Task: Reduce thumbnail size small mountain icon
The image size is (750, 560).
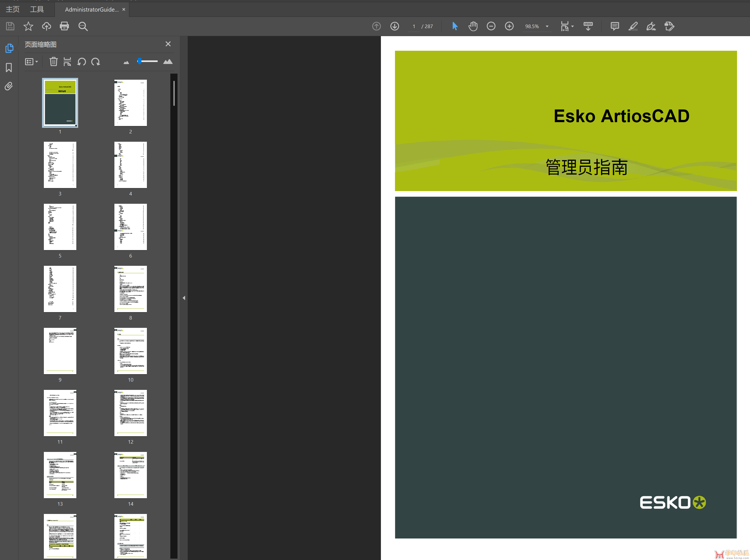Action: 126,62
